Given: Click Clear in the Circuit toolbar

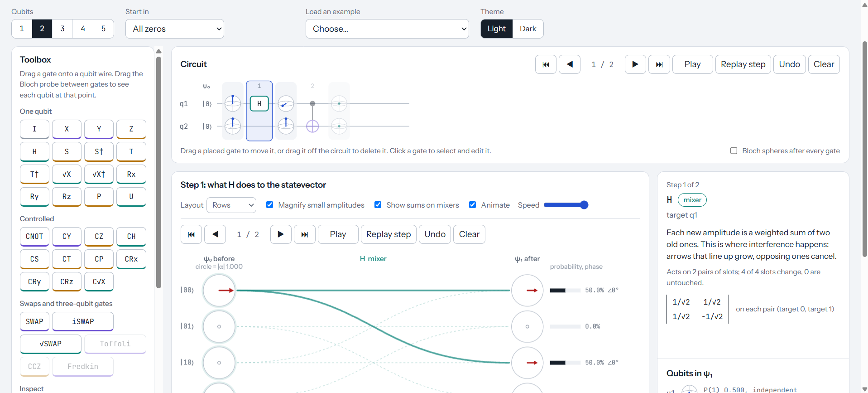Looking at the screenshot, I should tap(824, 64).
